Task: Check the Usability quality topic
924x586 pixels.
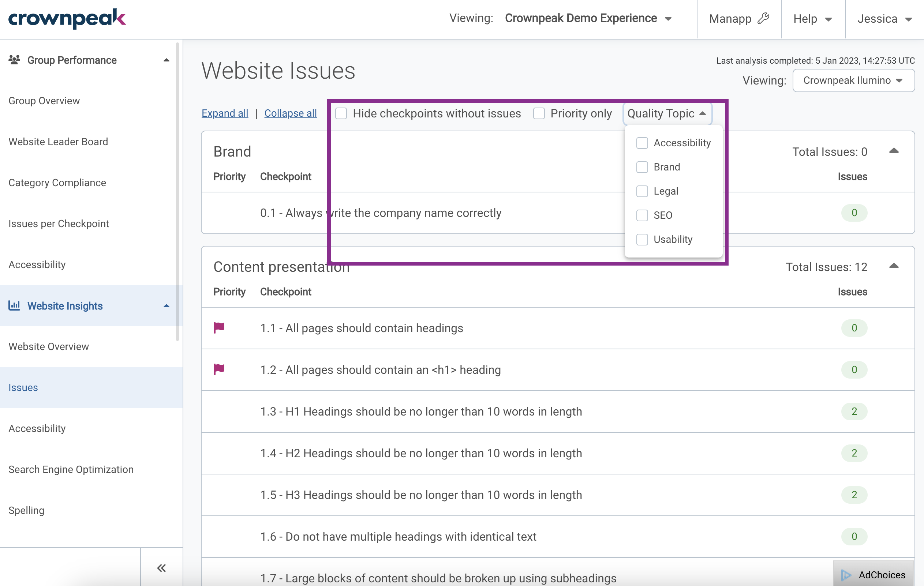Action: (x=642, y=240)
